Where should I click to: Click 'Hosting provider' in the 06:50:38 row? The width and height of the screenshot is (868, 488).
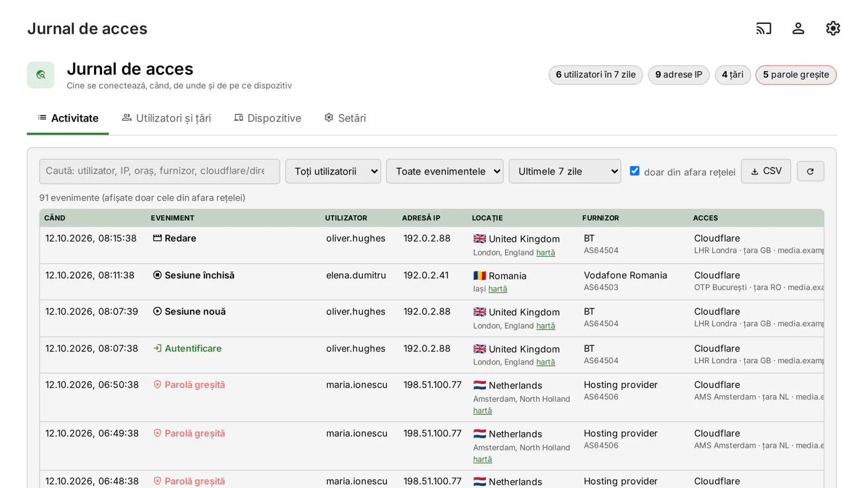pyautogui.click(x=621, y=385)
